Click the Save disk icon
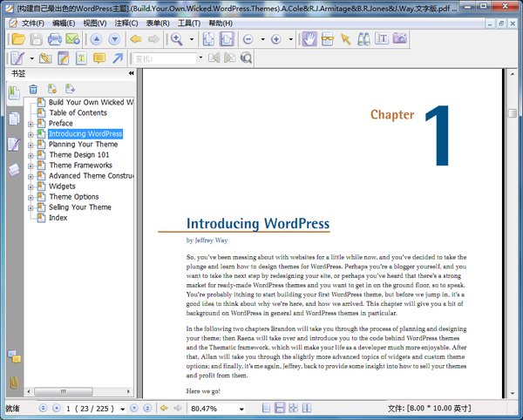523x420 pixels. (37, 39)
